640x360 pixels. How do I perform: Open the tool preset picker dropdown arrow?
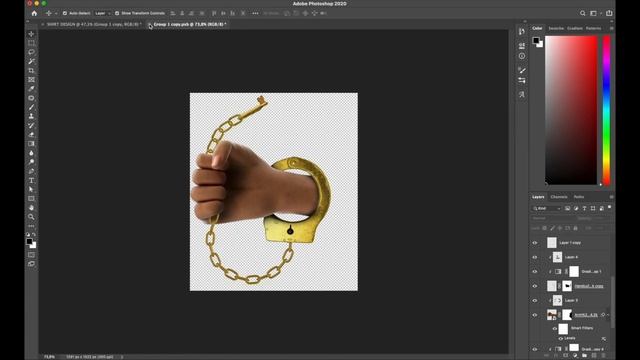56,13
